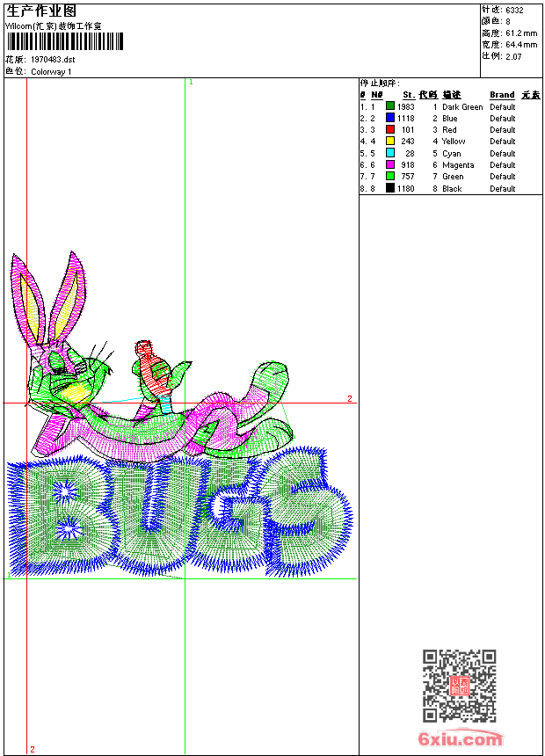Click the Bugs Bunny embroidery design preview

click(179, 415)
